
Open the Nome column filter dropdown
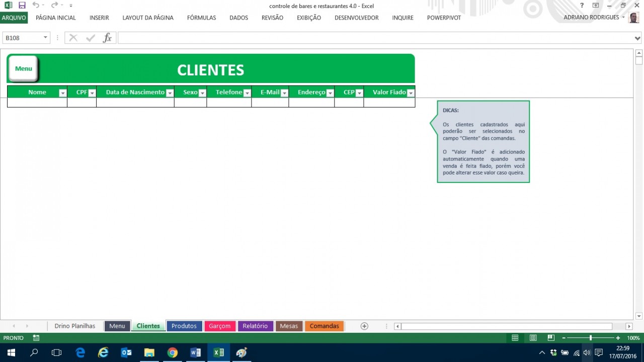point(62,93)
